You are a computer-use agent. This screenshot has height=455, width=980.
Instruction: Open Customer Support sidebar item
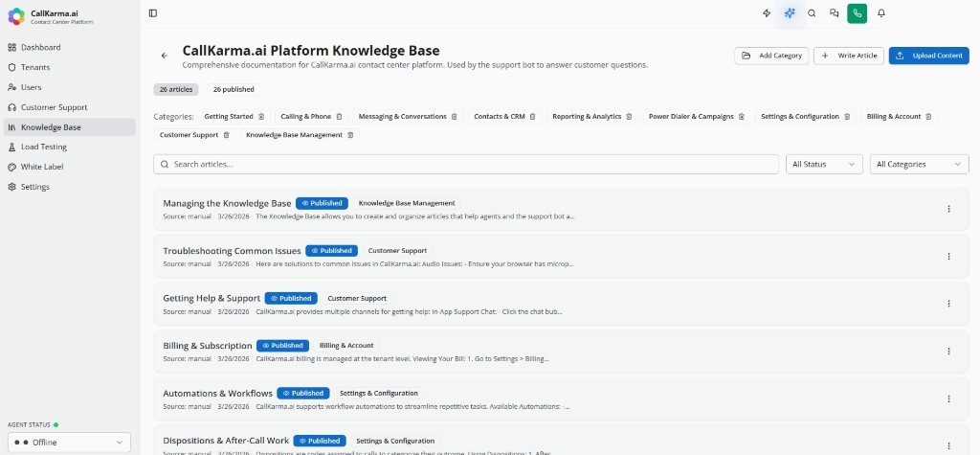point(69,107)
